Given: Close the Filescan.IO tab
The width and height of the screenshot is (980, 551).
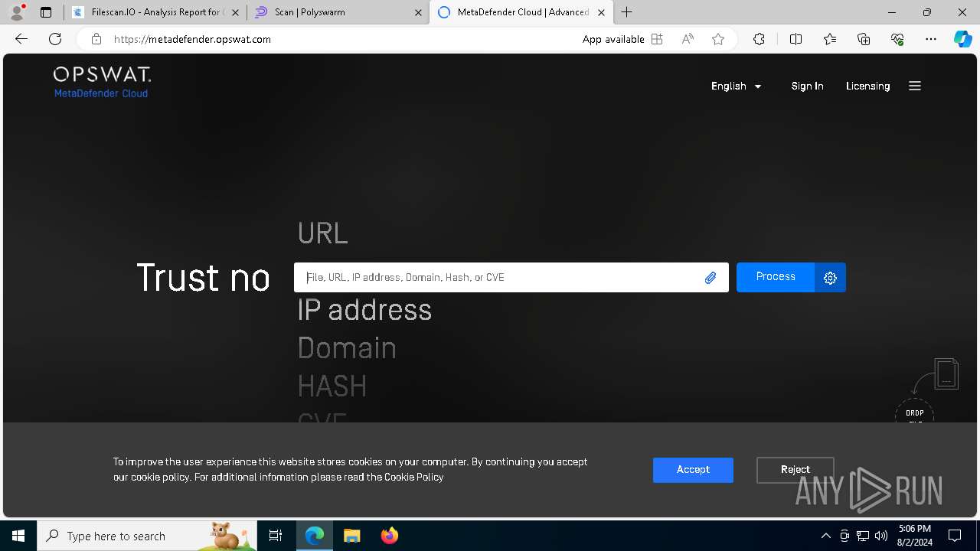Looking at the screenshot, I should [x=235, y=12].
